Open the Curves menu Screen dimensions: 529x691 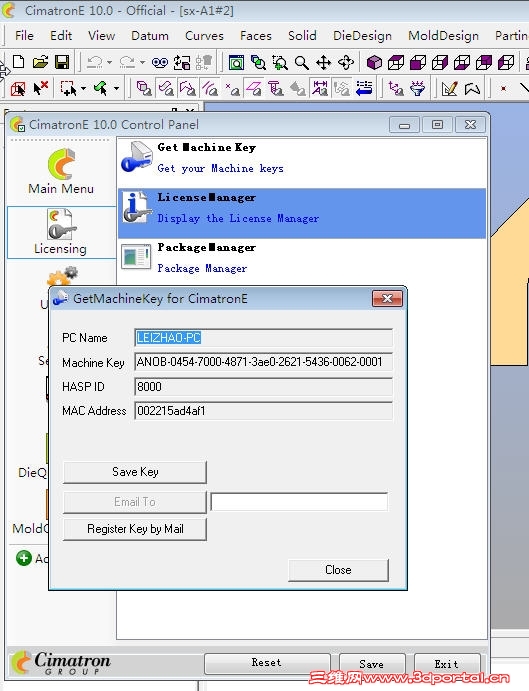point(204,36)
